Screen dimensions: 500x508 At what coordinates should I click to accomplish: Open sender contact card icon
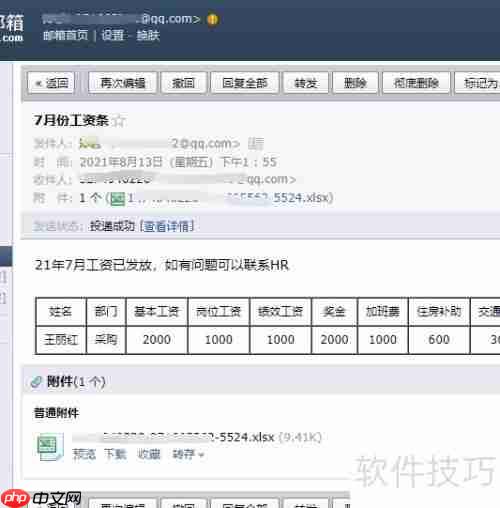click(256, 144)
